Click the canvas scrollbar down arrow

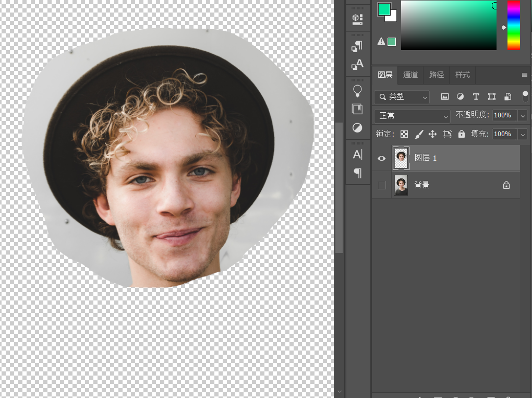click(x=340, y=392)
